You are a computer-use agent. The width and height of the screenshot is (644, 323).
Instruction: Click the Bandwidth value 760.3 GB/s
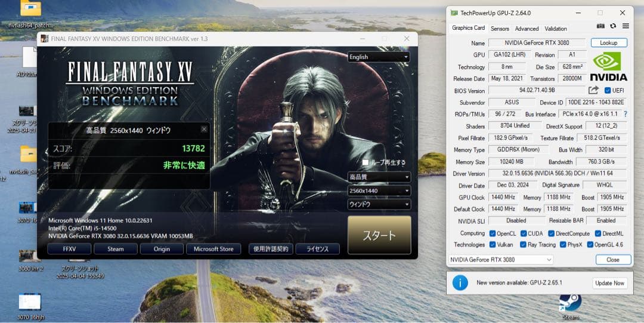coord(601,162)
